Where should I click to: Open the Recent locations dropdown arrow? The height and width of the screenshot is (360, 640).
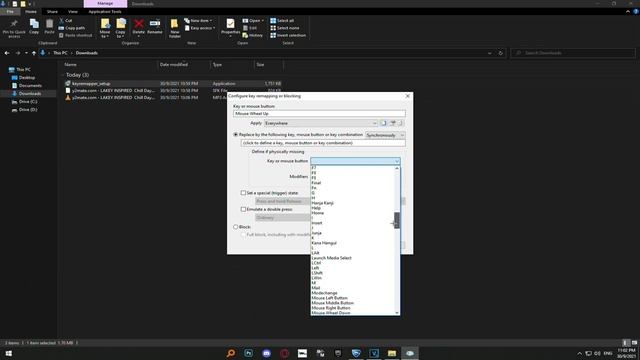(x=26, y=53)
